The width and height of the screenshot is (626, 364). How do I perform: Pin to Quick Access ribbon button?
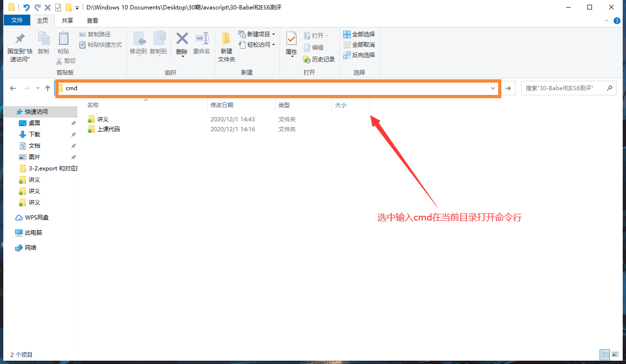tap(20, 47)
